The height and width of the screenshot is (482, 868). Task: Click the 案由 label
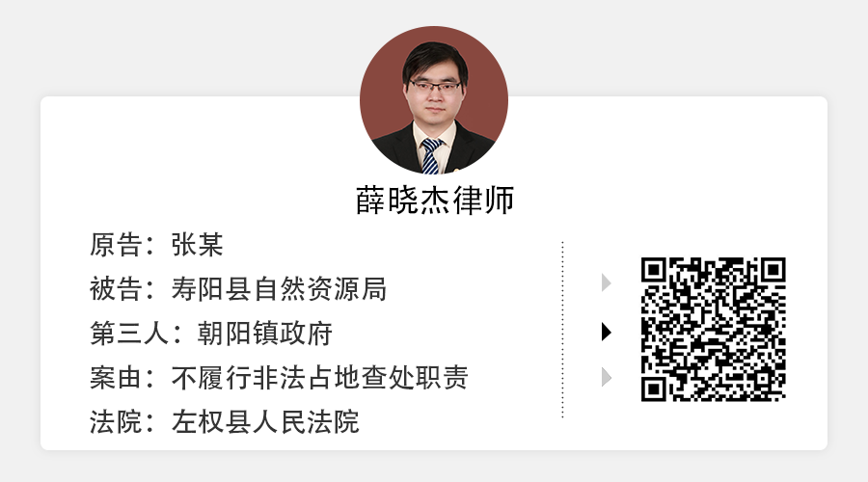pyautogui.click(x=116, y=378)
